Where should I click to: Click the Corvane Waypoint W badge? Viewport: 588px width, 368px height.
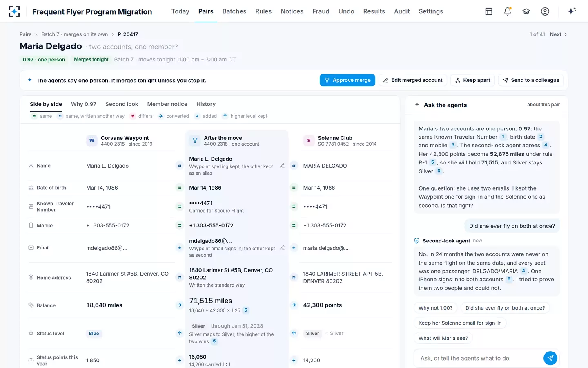tap(92, 141)
